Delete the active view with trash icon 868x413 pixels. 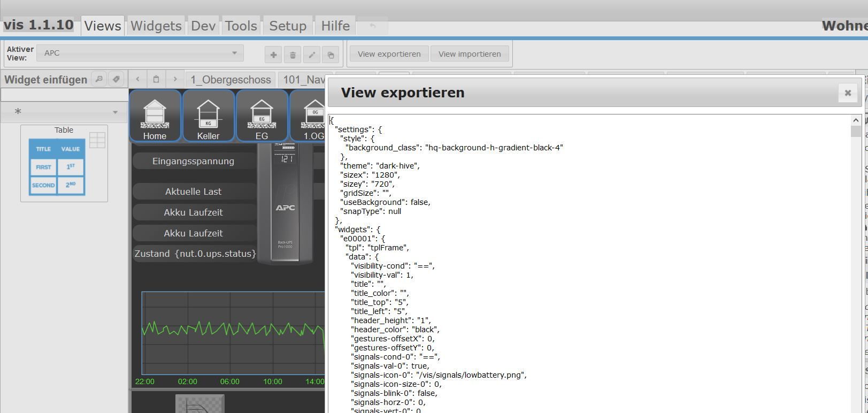293,55
